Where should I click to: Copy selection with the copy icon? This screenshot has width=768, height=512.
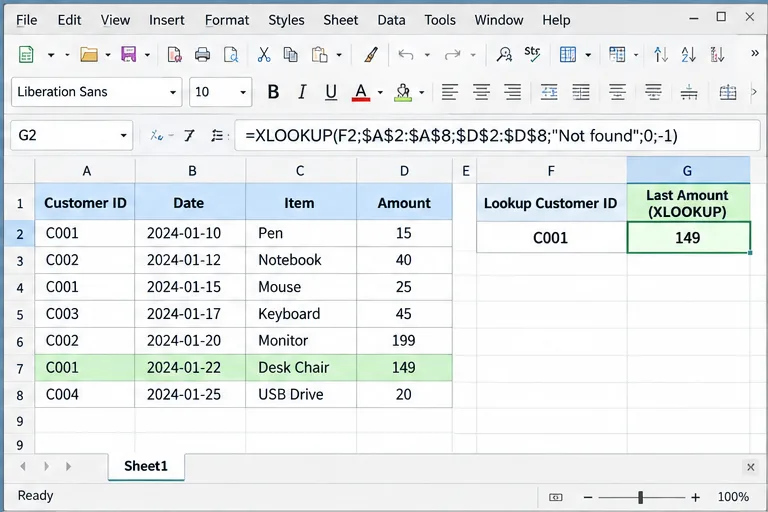coord(290,54)
